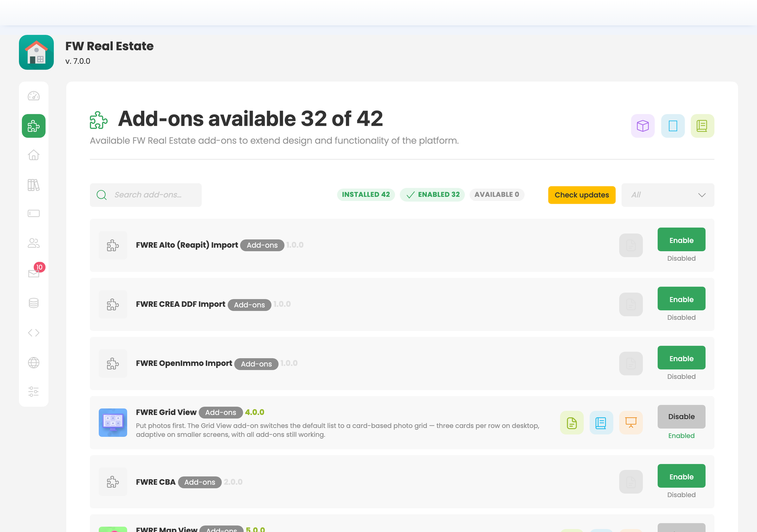Select the puzzle-piece add-ons sidebar icon
Screen dimensions: 757x532
click(x=34, y=126)
